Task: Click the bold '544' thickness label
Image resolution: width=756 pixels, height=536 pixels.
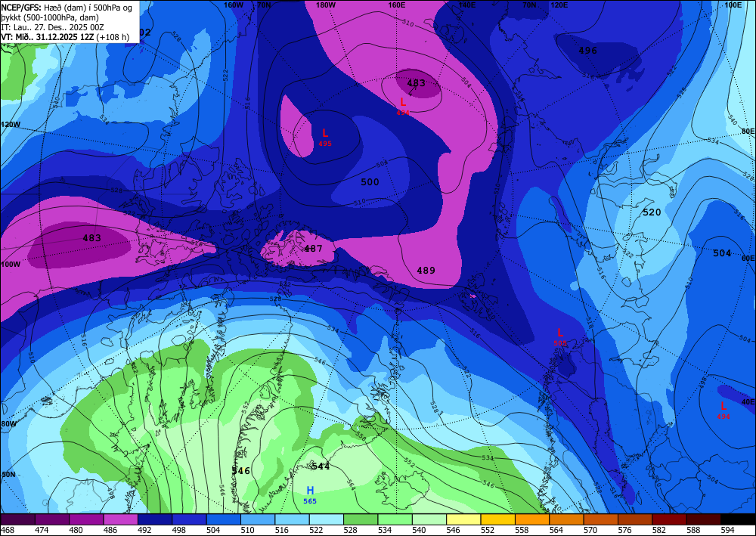Action: click(321, 466)
